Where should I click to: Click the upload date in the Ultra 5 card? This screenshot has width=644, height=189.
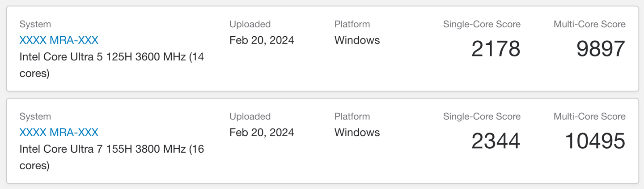(262, 40)
